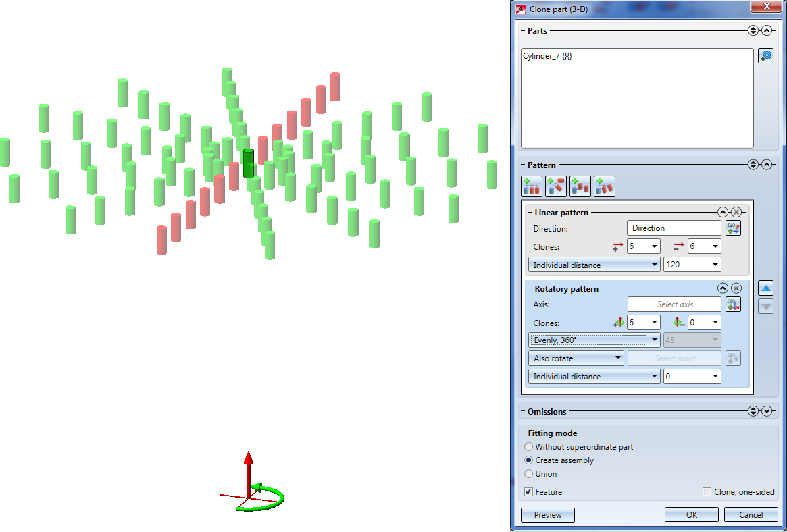Expand the Omissions section with chevron

coord(767,412)
